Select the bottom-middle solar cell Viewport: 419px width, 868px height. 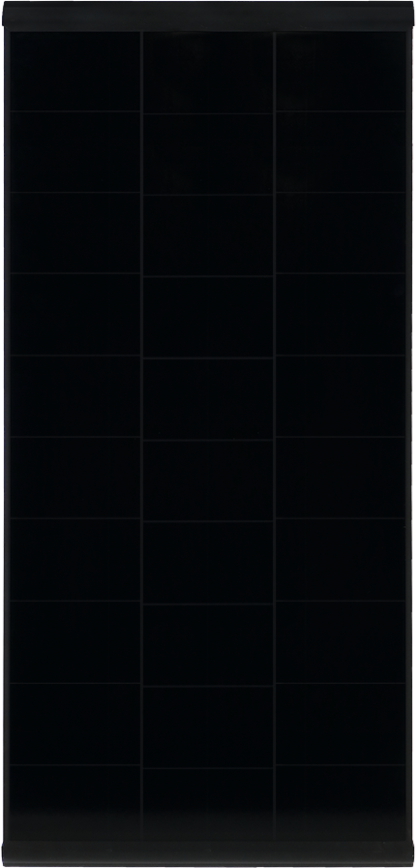pos(208,803)
